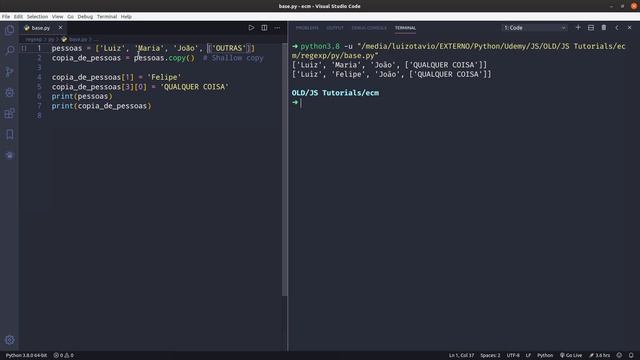The width and height of the screenshot is (640, 360).
Task: Select the TERMINAL panel tab
Action: pyautogui.click(x=405, y=28)
